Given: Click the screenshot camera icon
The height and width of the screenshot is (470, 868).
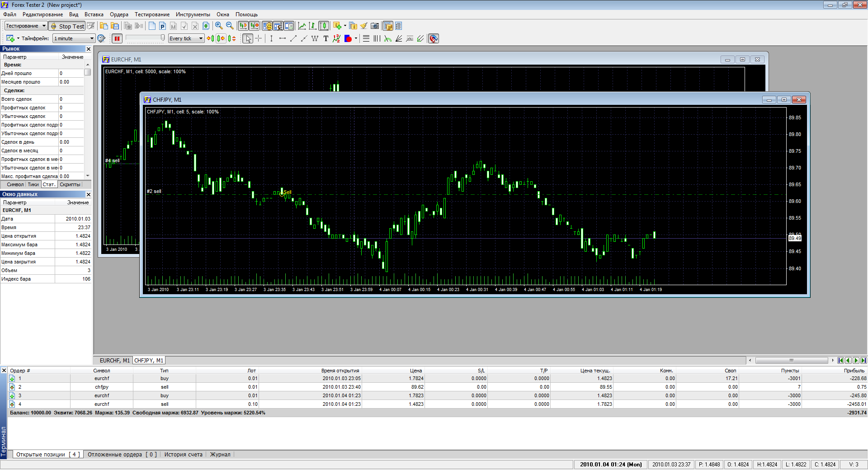Looking at the screenshot, I should pos(375,26).
